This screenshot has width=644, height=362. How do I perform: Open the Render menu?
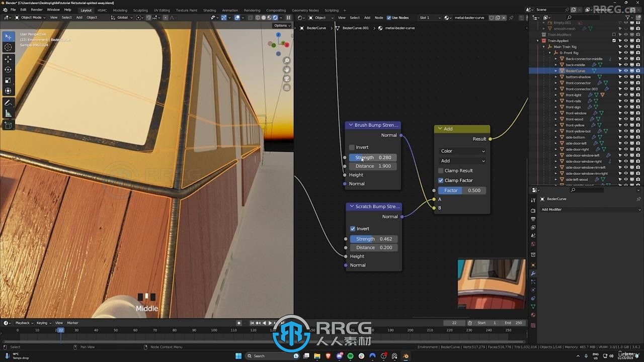(37, 10)
